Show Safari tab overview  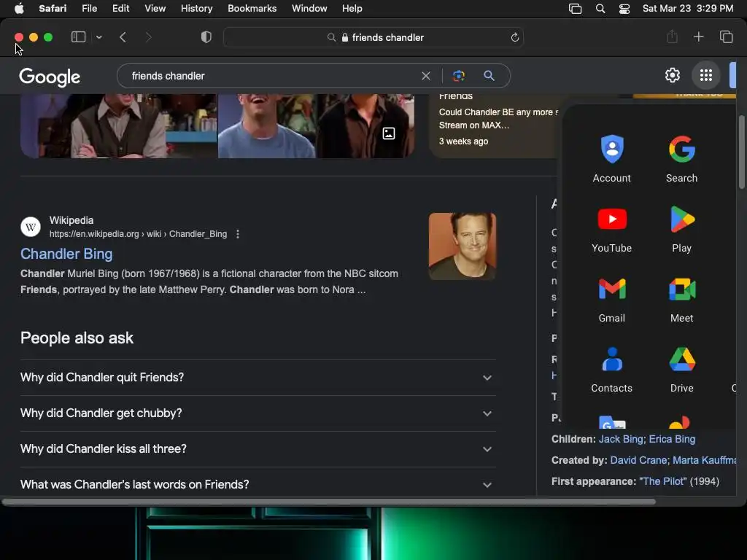pyautogui.click(x=726, y=36)
